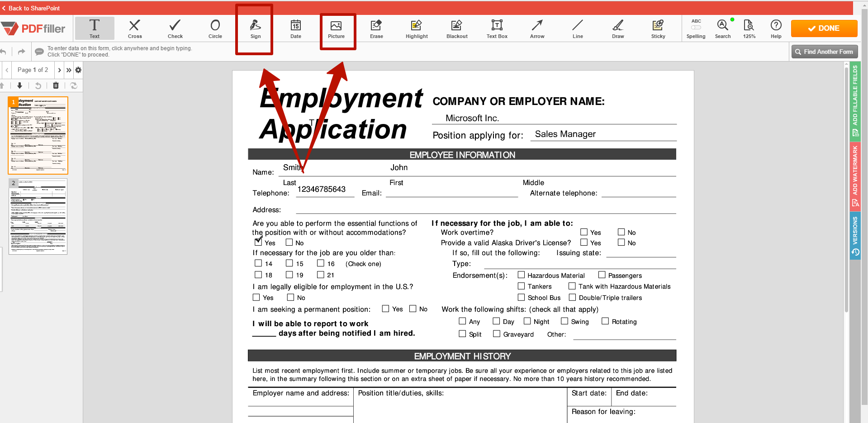Click the vertical page scrollbar
This screenshot has height=423, width=868.
846,190
